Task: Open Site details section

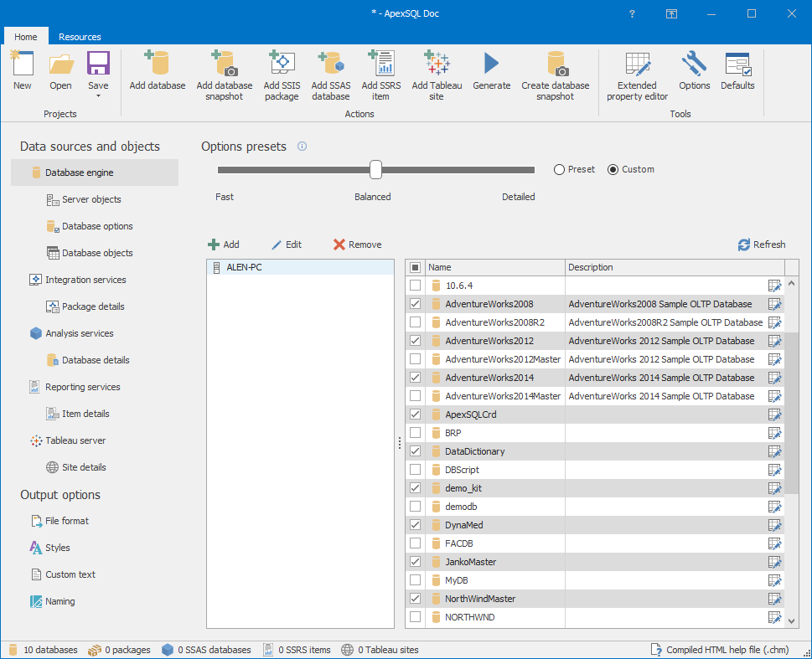Action: 76,467
